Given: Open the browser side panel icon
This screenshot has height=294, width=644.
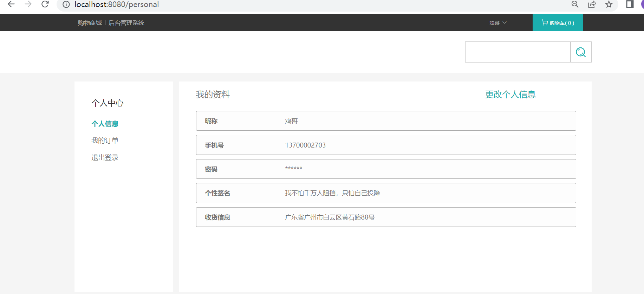Looking at the screenshot, I should (x=630, y=4).
